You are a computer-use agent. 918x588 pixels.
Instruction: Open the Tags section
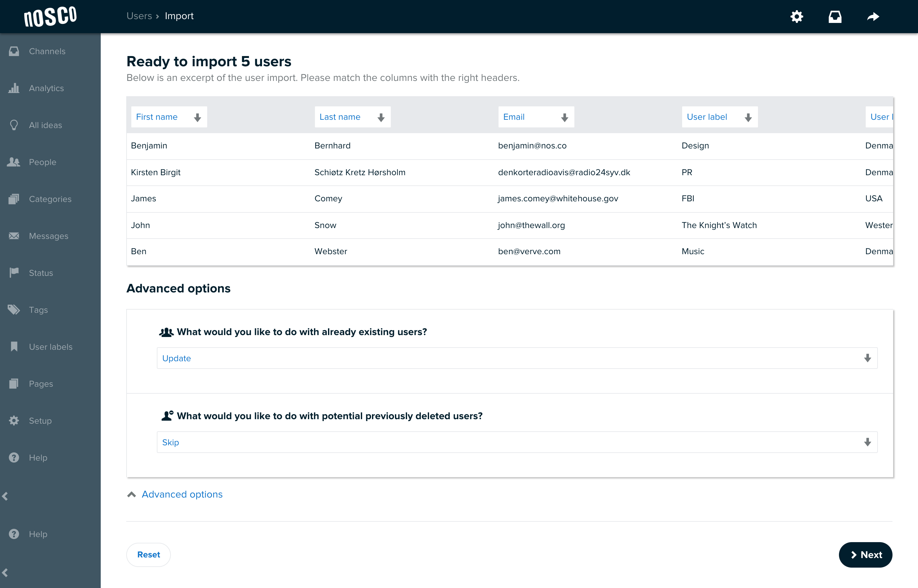click(x=39, y=310)
